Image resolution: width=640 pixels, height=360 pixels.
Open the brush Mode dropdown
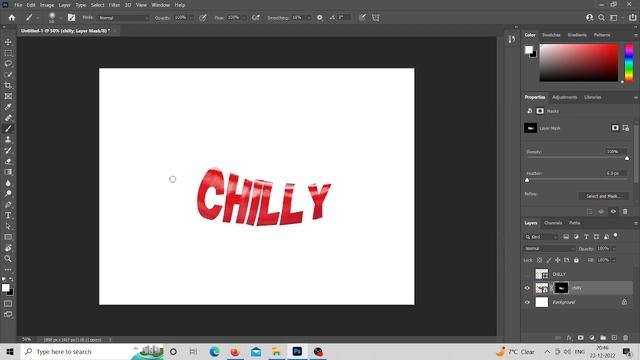tap(123, 18)
